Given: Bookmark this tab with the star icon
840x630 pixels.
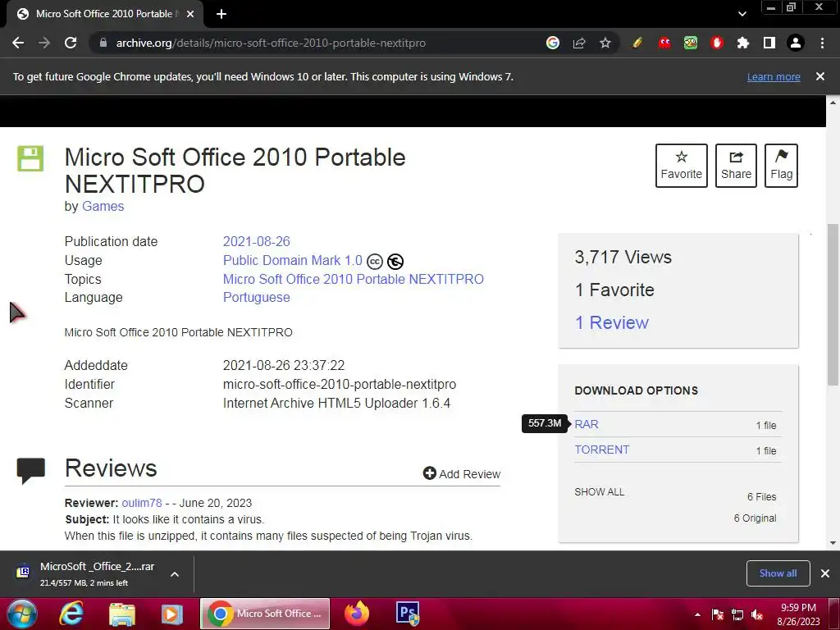Looking at the screenshot, I should tap(605, 43).
